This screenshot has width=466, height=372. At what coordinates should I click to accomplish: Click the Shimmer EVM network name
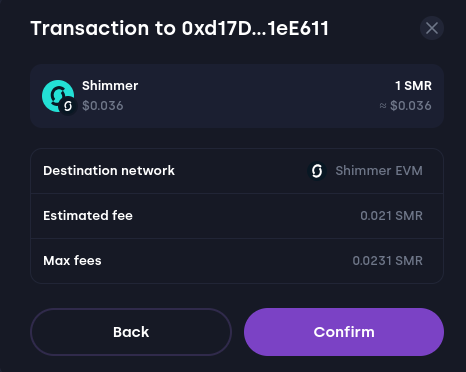(x=379, y=171)
